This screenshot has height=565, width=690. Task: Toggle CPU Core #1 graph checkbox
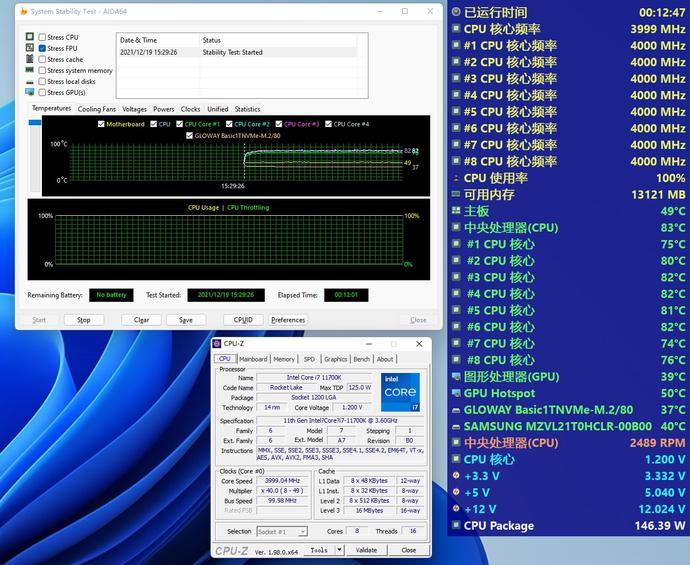click(180, 124)
